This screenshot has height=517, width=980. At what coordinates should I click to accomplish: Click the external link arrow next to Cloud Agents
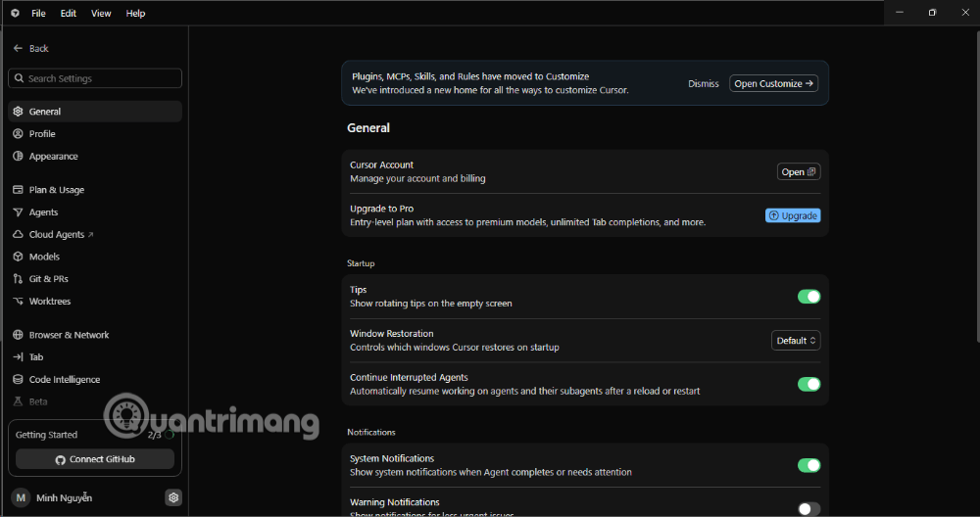point(90,235)
